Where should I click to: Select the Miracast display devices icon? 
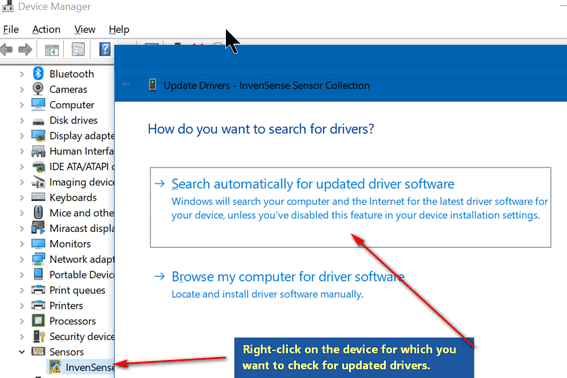click(38, 228)
